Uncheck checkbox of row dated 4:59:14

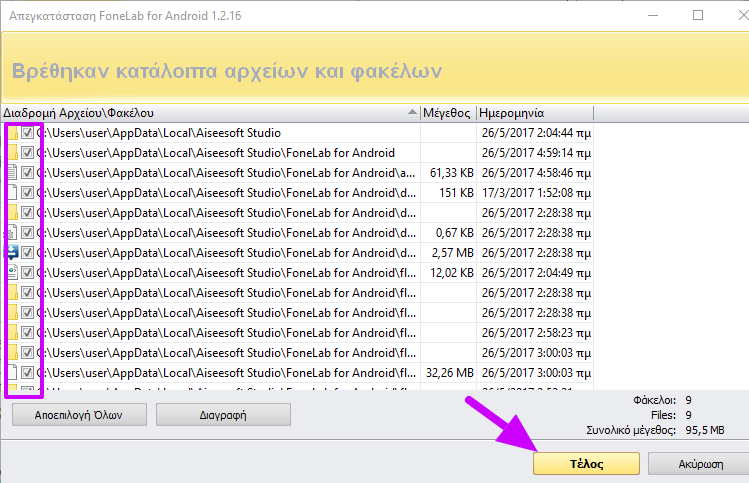[27, 153]
